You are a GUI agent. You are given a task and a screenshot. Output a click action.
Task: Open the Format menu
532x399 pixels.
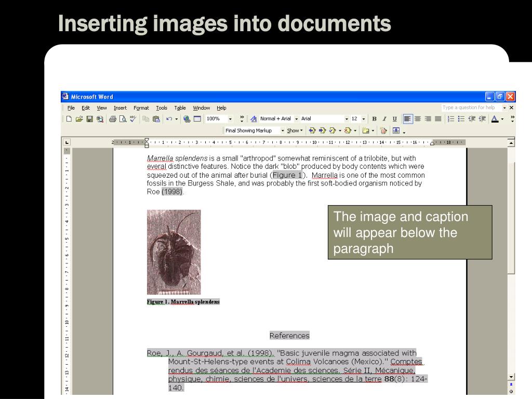(141, 108)
